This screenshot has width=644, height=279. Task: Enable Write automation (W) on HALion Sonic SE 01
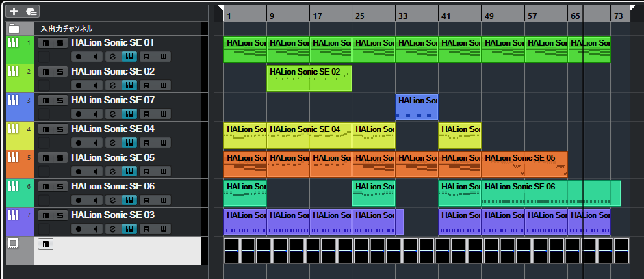tap(164, 57)
